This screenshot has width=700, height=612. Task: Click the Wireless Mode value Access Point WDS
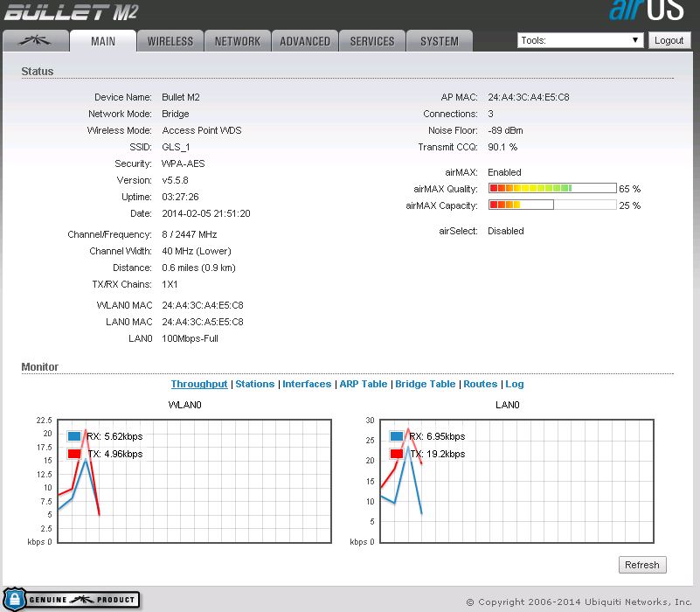(202, 130)
